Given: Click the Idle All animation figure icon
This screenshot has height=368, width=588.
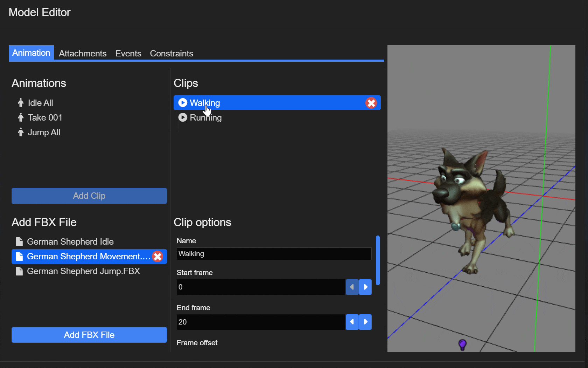Looking at the screenshot, I should pyautogui.click(x=21, y=103).
